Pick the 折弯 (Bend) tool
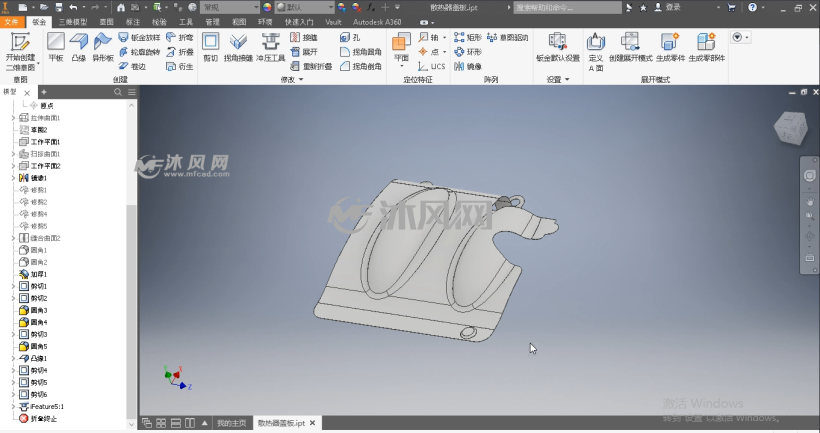 pyautogui.click(x=180, y=37)
